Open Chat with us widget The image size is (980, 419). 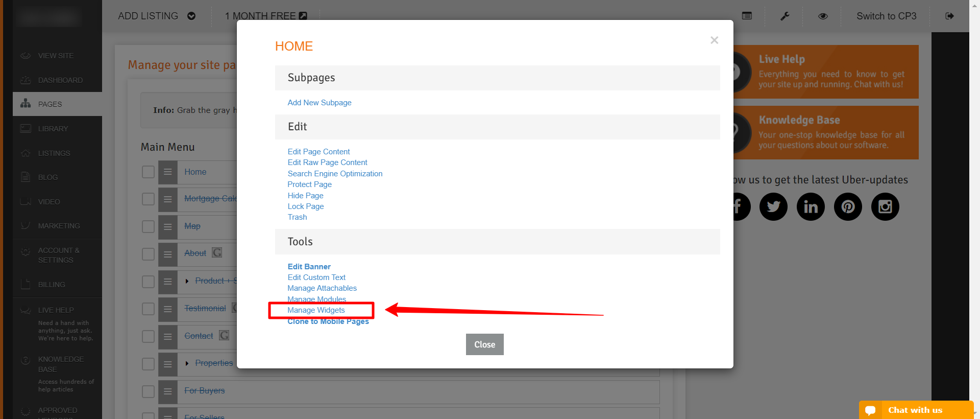pyautogui.click(x=916, y=410)
